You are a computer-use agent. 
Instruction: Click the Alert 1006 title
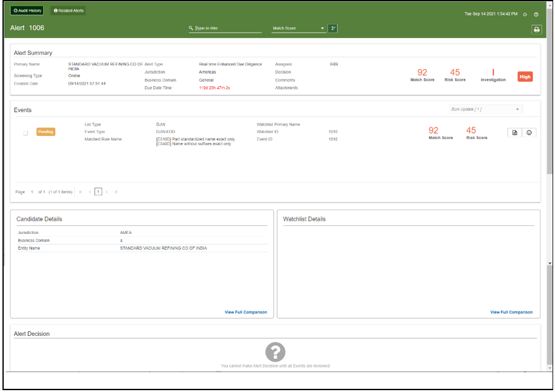27,28
